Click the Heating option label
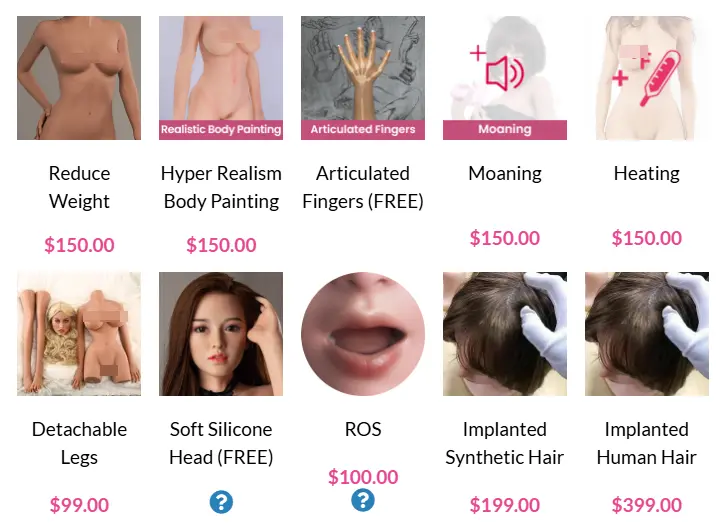Screen dimensions: 724x530 (x=646, y=174)
